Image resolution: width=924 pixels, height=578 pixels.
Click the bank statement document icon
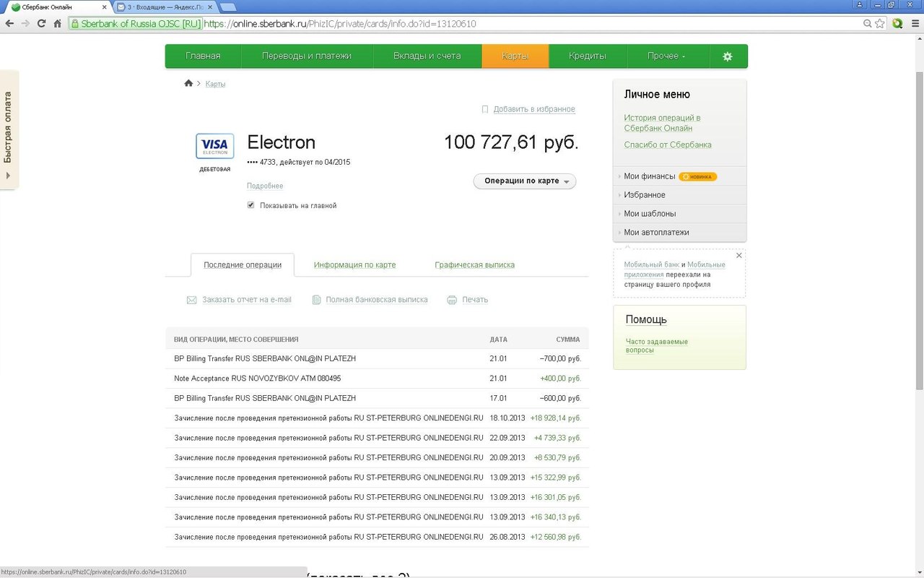click(x=316, y=300)
